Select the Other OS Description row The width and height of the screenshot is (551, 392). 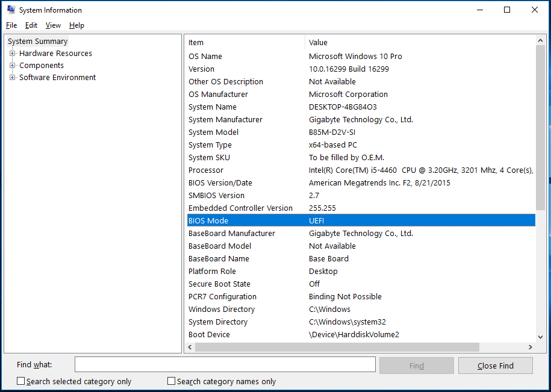[361, 81]
